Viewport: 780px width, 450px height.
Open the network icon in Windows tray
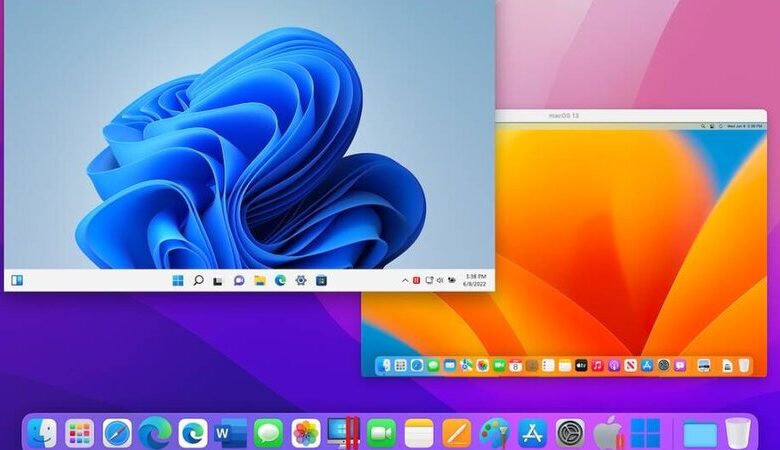429,280
